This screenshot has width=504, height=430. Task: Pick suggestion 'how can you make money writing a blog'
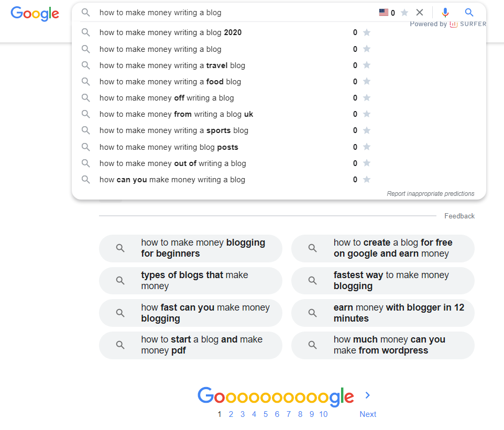tap(172, 180)
